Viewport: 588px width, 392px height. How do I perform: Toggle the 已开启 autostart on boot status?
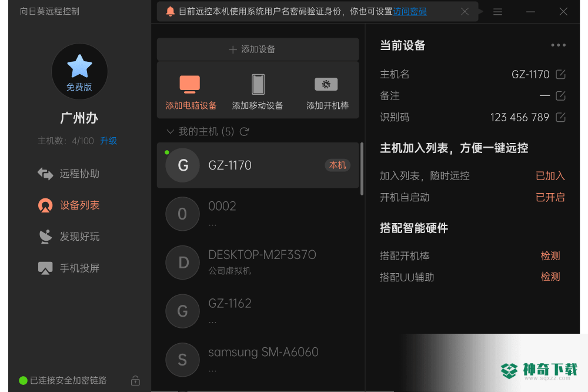click(x=550, y=197)
